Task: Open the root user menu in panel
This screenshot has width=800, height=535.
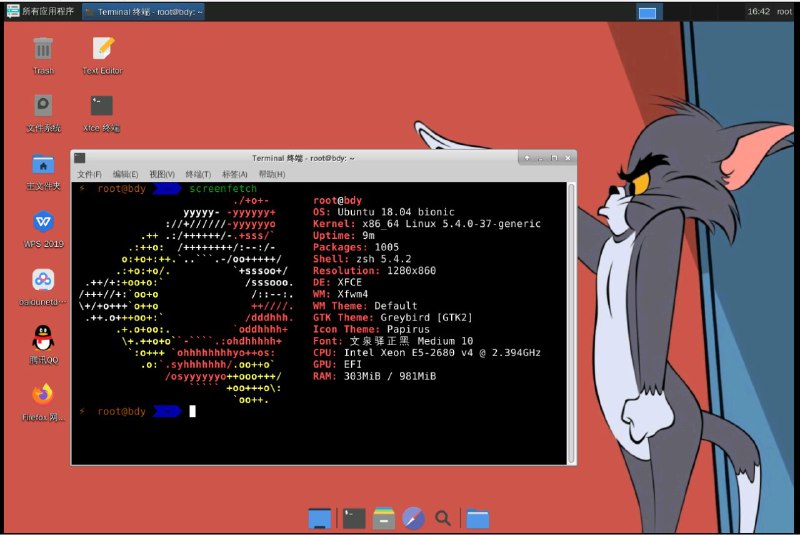Action: [x=784, y=12]
